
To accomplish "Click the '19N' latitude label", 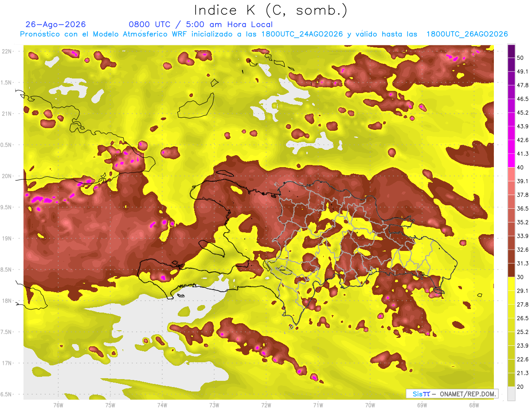I will [x=7, y=239].
